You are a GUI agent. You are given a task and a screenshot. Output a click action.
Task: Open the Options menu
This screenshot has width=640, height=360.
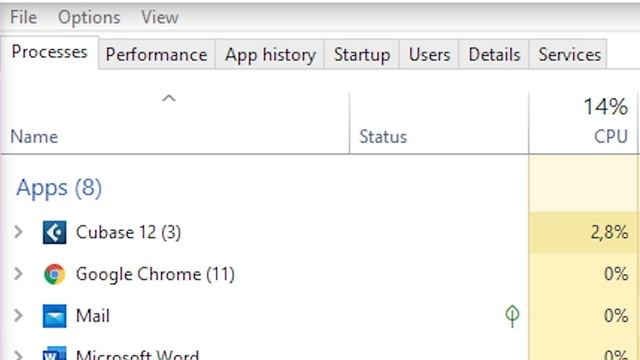click(x=89, y=17)
